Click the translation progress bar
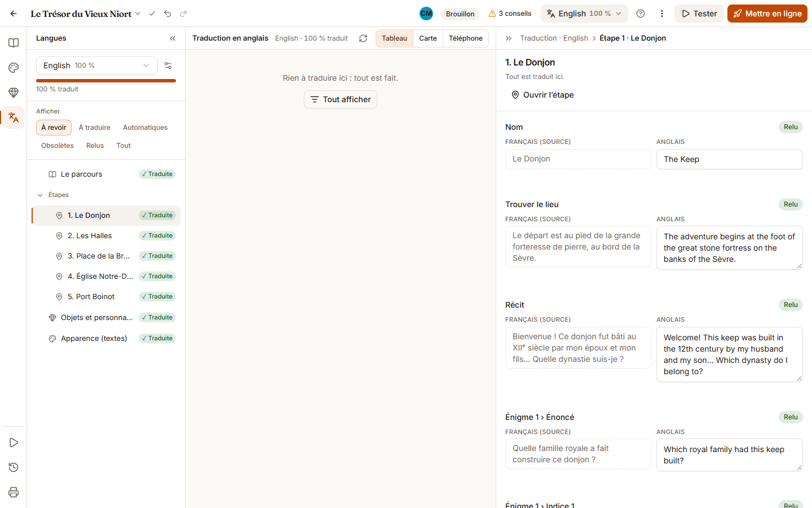The width and height of the screenshot is (812, 508). coord(106,81)
